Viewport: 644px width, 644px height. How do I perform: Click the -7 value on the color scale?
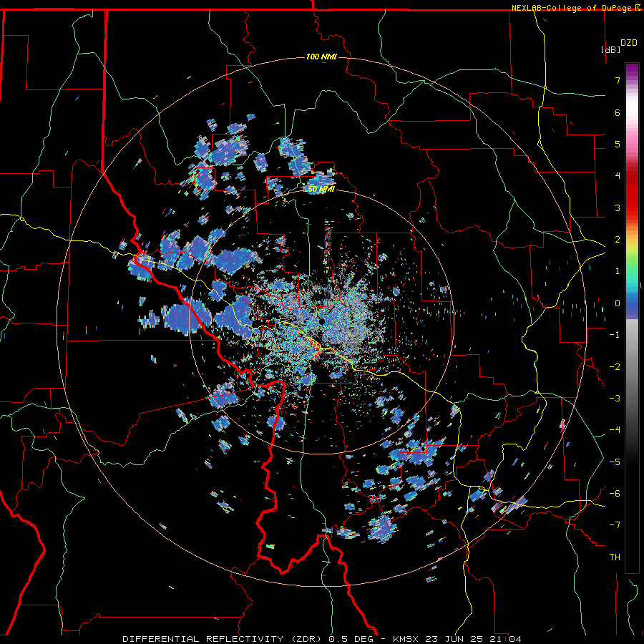coord(615,525)
